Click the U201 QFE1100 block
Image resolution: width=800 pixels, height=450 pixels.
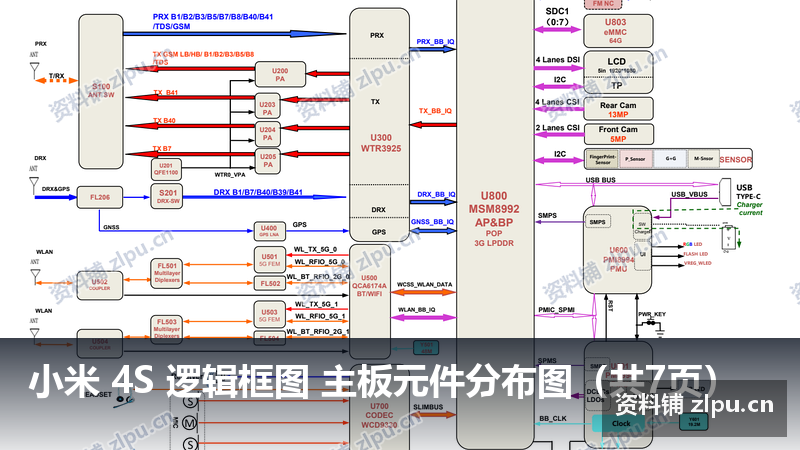166,169
